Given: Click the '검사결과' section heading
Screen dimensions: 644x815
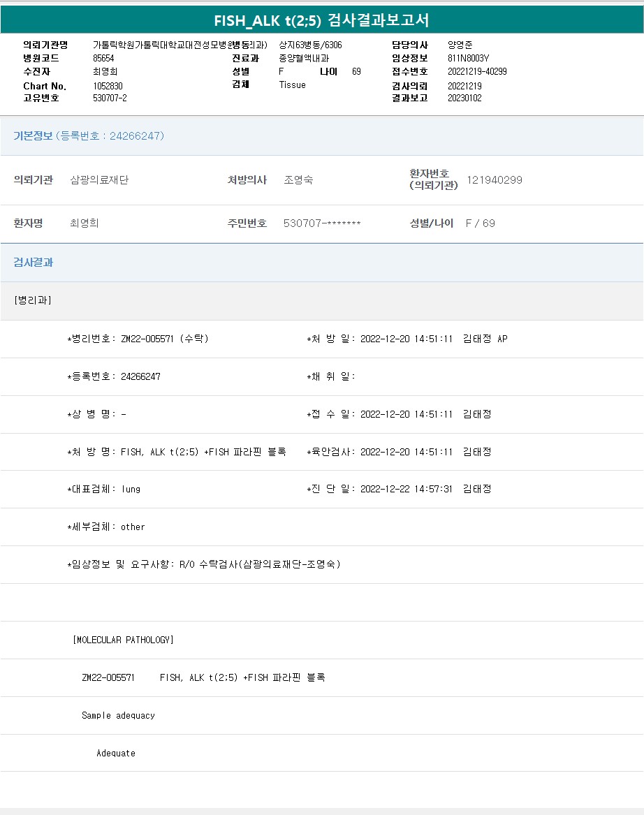Looking at the screenshot, I should coord(34,262).
